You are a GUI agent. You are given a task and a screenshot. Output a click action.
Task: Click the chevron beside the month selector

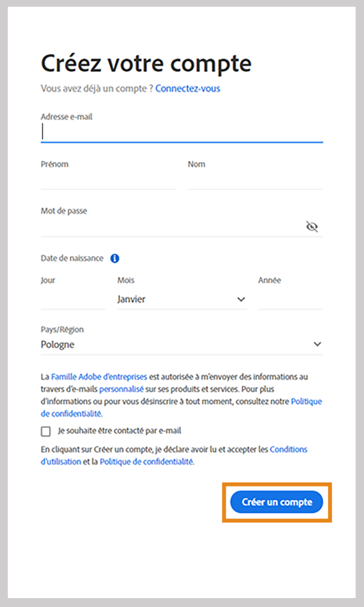coord(241,299)
